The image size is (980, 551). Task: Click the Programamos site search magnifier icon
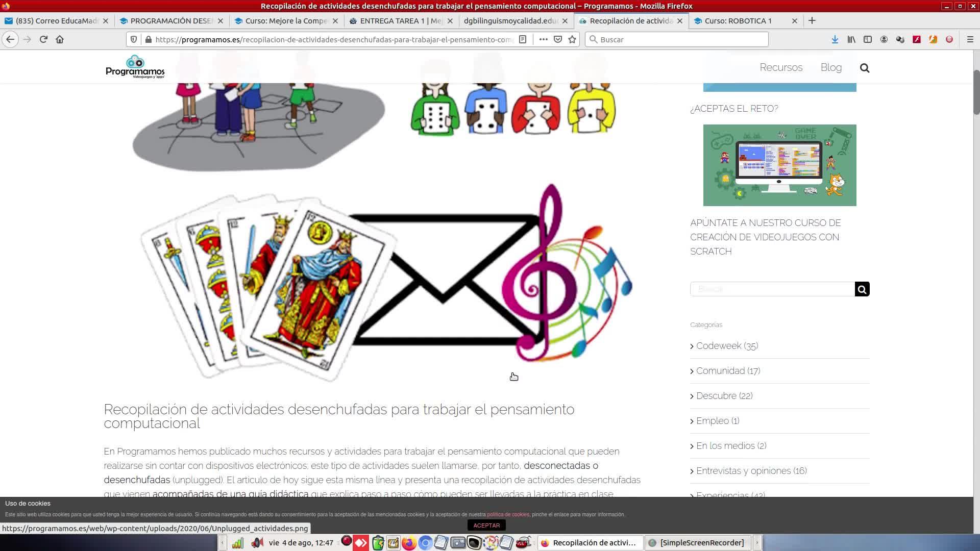[865, 68]
